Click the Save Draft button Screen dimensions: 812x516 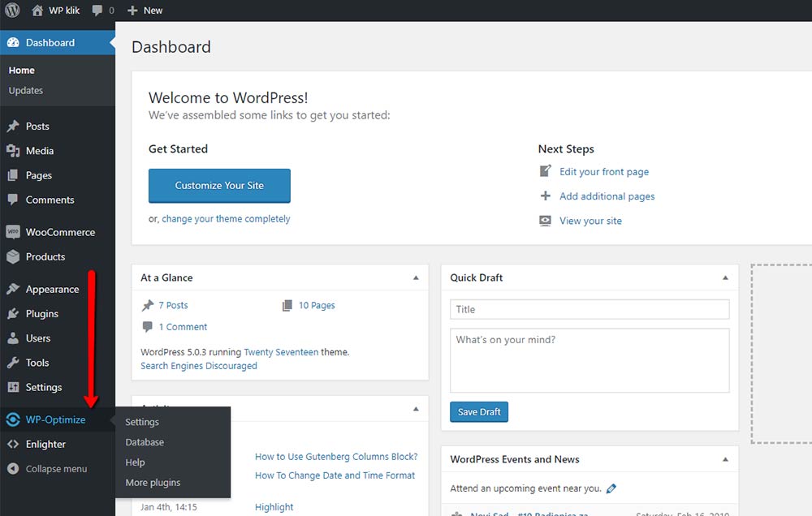pos(479,412)
